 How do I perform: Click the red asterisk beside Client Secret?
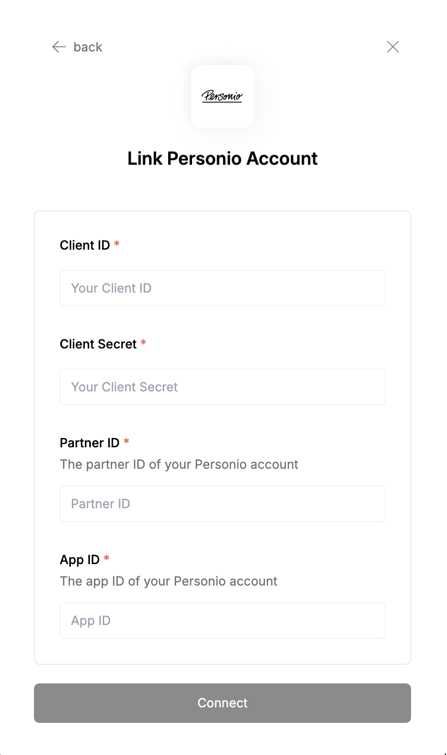[x=143, y=342]
